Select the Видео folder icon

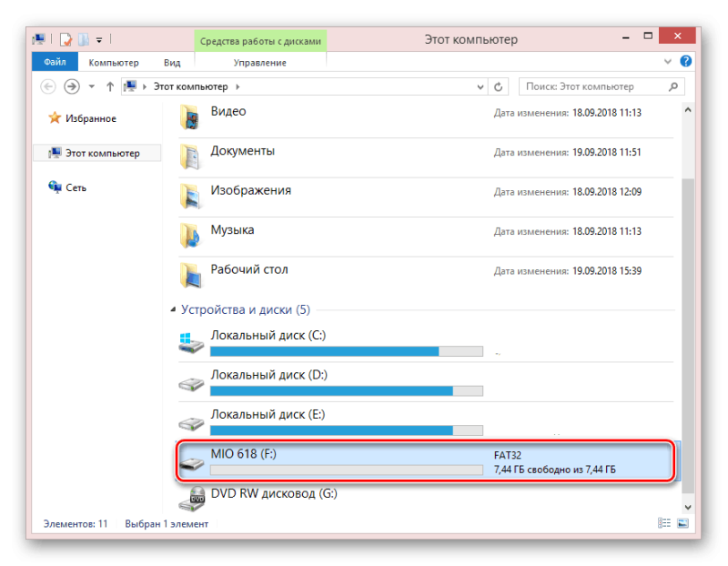coord(190,116)
